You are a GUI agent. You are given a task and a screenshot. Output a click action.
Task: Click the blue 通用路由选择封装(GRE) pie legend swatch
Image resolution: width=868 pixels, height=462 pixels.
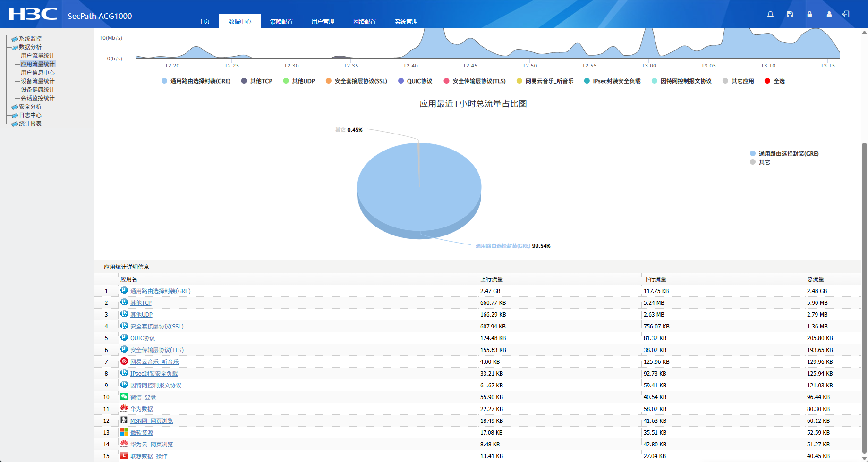753,153
